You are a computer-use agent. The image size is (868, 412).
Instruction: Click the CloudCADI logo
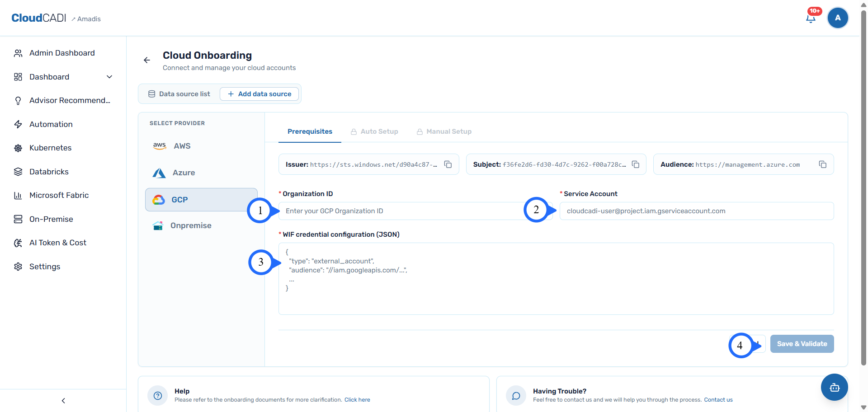pyautogui.click(x=39, y=18)
